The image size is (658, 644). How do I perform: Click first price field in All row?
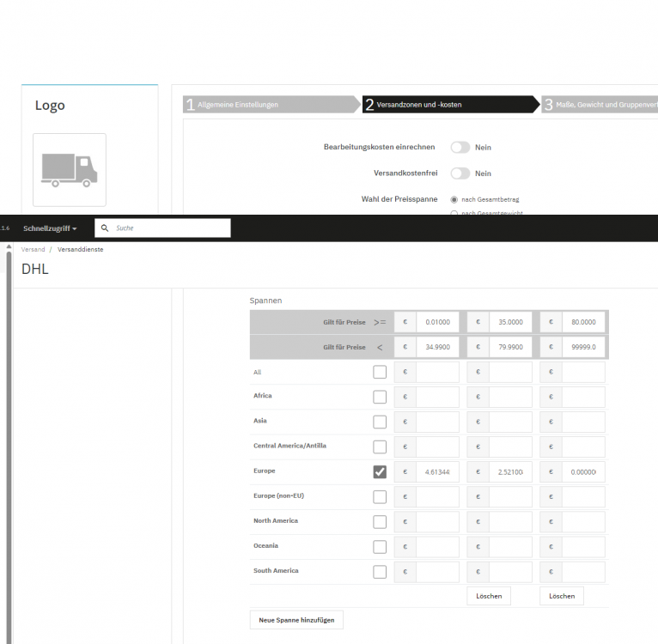tap(438, 372)
